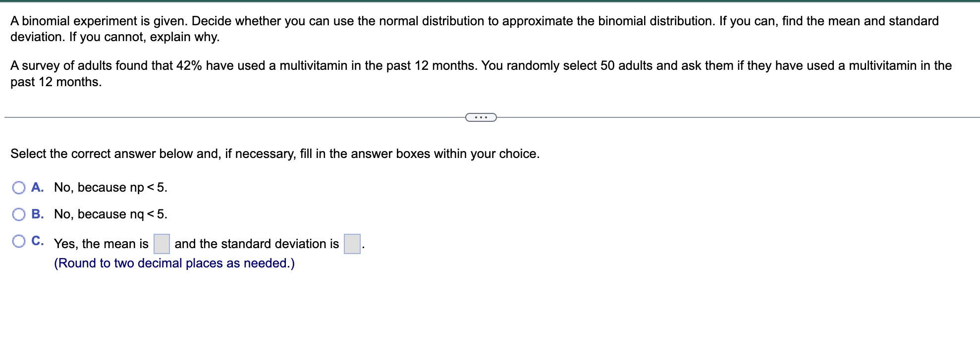Click the blue letter 'B.' option marker
Image resolution: width=980 pixels, height=363 pixels.
(38, 214)
